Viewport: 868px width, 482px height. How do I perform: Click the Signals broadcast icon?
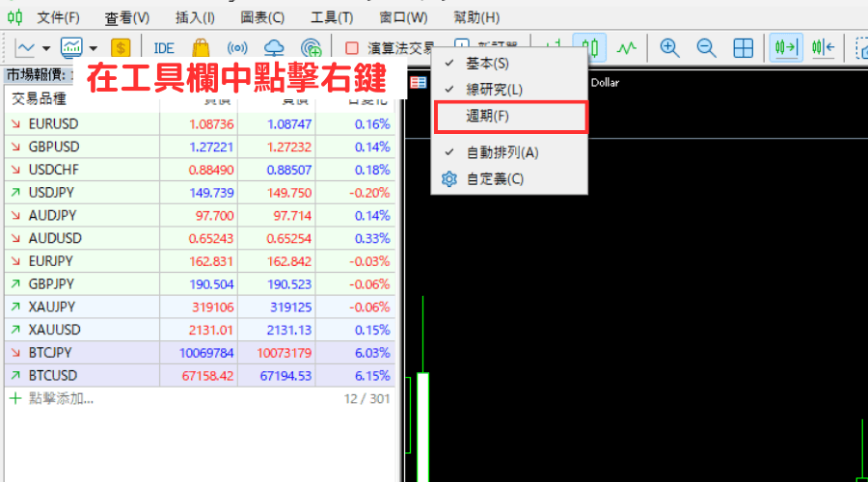pyautogui.click(x=237, y=47)
